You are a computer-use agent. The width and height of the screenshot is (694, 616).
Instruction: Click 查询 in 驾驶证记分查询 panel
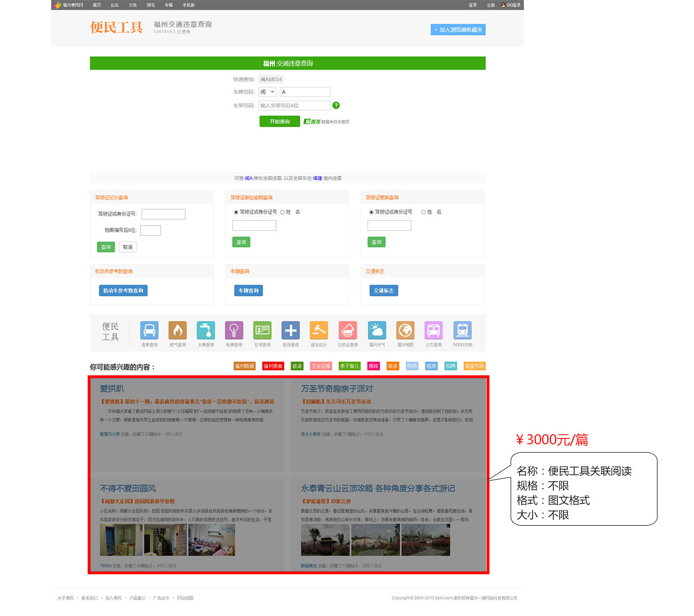(x=106, y=247)
